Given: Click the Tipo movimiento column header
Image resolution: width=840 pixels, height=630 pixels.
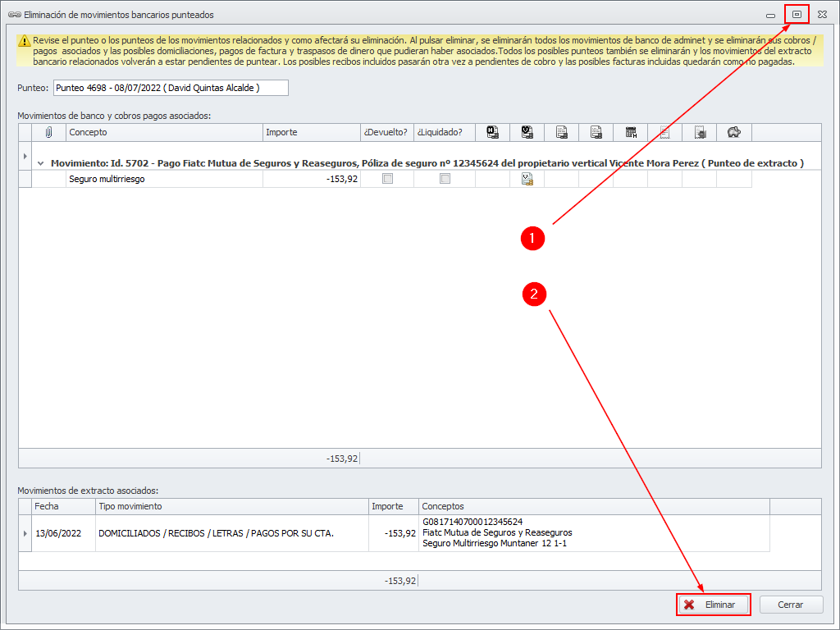Looking at the screenshot, I should click(x=232, y=506).
